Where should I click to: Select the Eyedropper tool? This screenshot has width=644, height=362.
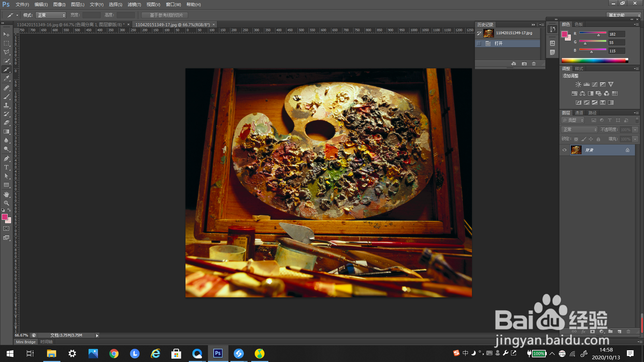click(x=6, y=78)
